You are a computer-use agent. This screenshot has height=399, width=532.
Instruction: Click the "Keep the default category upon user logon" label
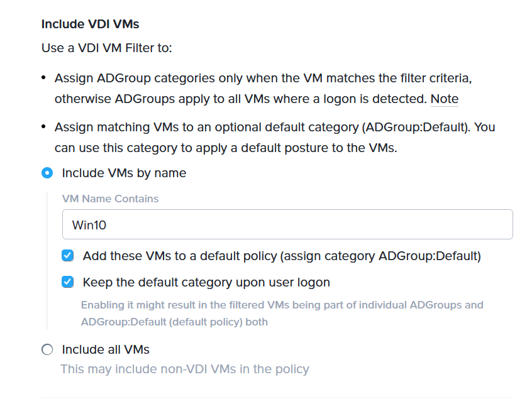[206, 282]
